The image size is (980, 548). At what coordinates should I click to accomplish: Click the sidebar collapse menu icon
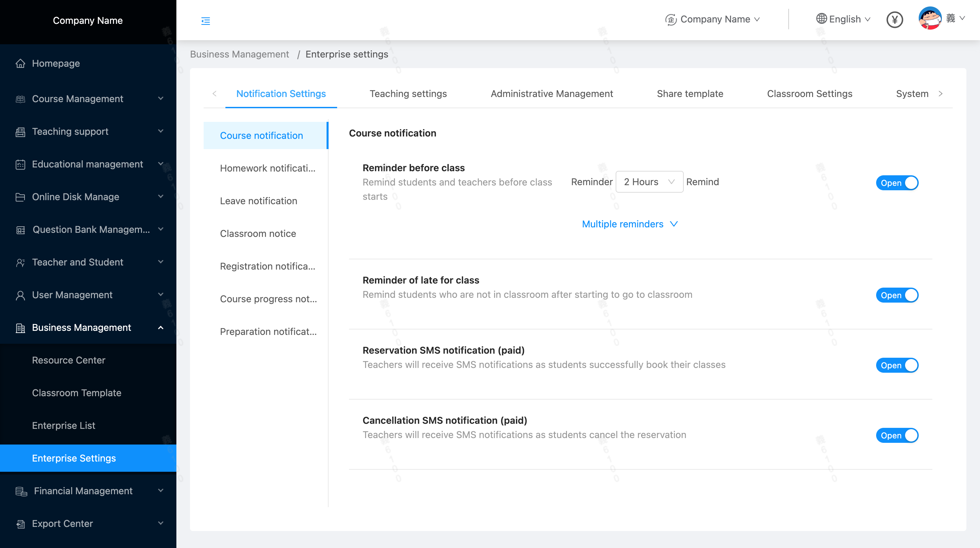[x=205, y=21]
